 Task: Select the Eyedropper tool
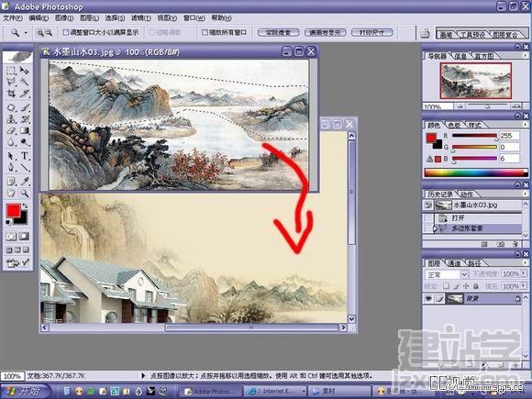coord(25,182)
